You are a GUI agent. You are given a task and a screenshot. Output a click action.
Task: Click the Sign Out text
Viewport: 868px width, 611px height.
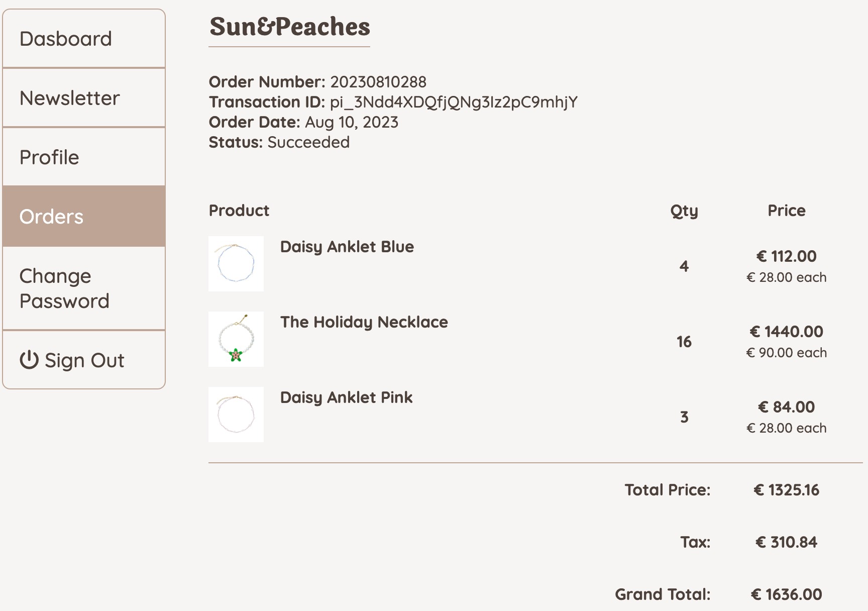[84, 360]
